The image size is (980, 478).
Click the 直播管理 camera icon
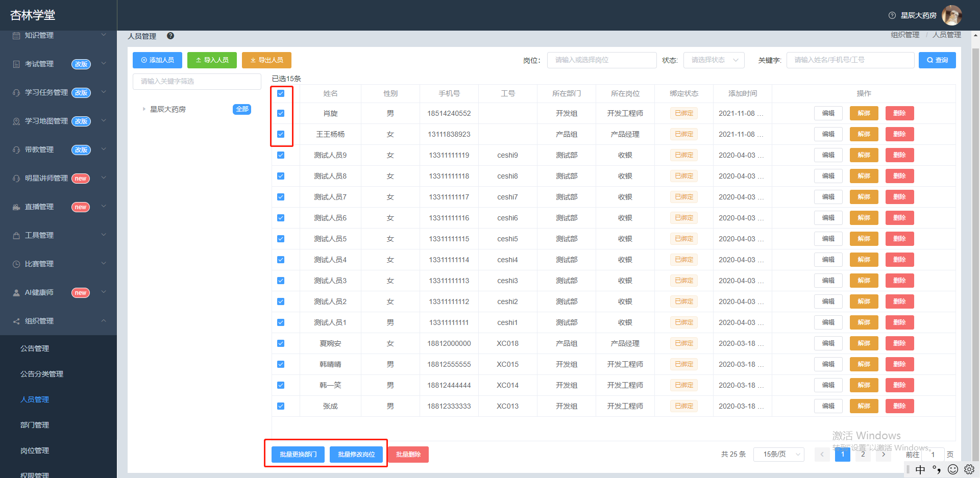tap(16, 207)
